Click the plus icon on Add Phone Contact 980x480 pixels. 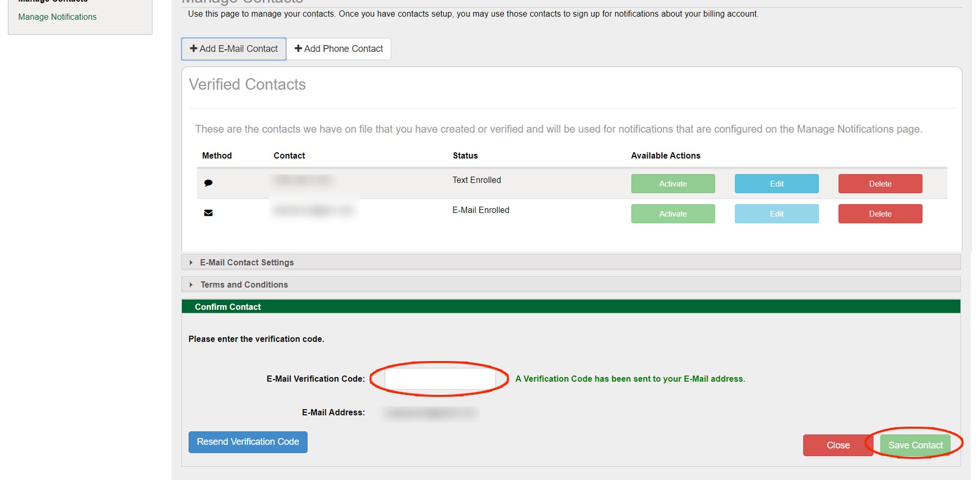click(298, 48)
